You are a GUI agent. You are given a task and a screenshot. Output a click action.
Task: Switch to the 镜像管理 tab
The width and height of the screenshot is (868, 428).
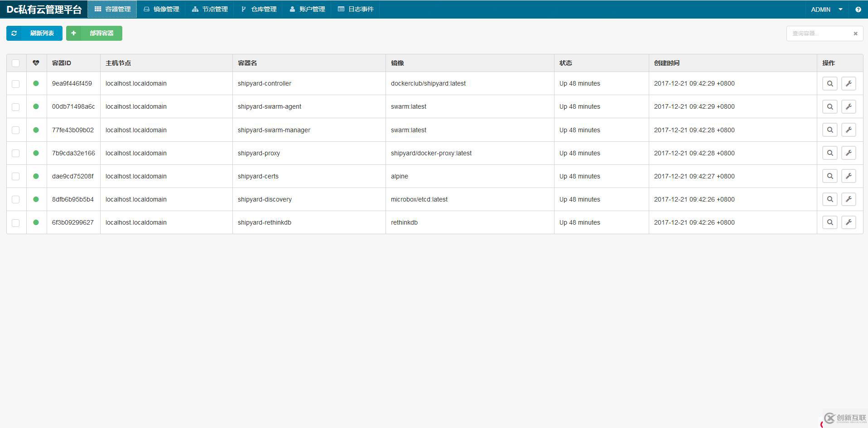pyautogui.click(x=161, y=9)
